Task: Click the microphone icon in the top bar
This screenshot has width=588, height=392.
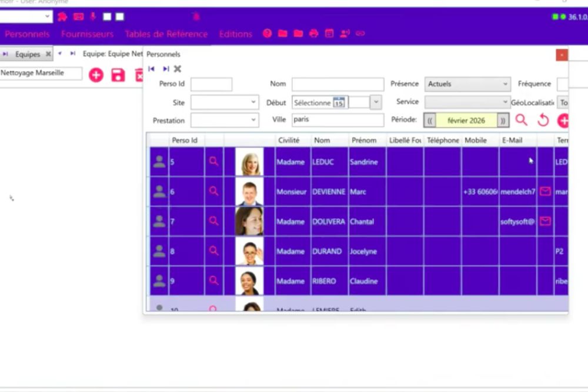Action: point(93,16)
